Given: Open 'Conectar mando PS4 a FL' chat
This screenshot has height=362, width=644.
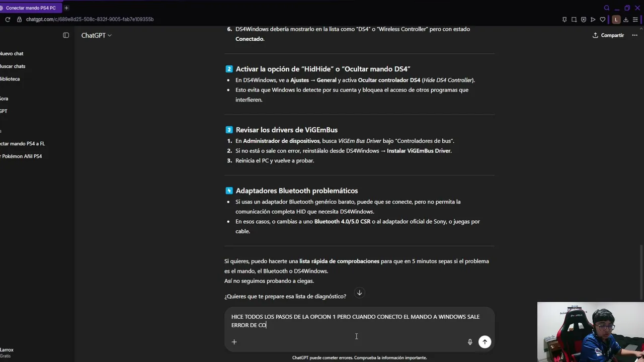Looking at the screenshot, I should click(22, 144).
